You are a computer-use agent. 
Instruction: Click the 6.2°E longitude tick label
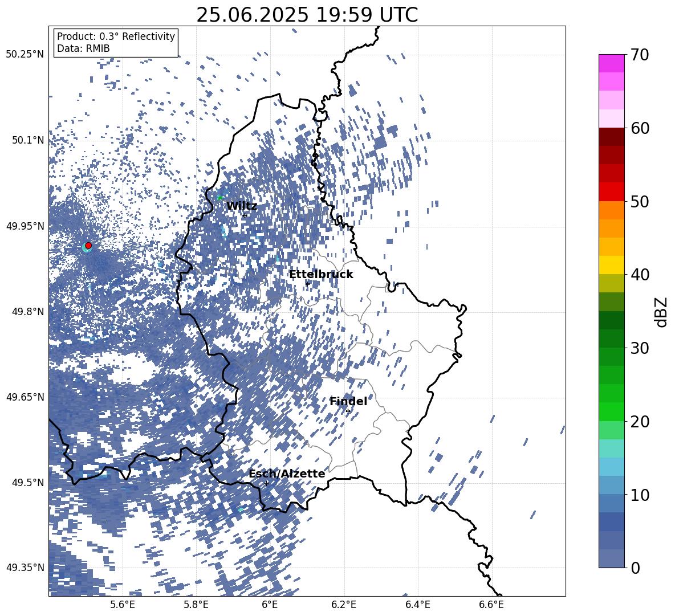[344, 605]
